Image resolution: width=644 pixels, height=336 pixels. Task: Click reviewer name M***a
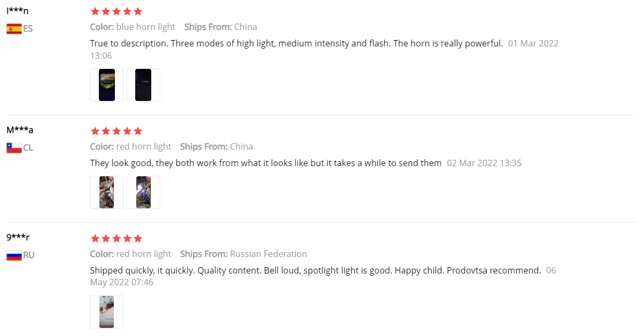20,130
